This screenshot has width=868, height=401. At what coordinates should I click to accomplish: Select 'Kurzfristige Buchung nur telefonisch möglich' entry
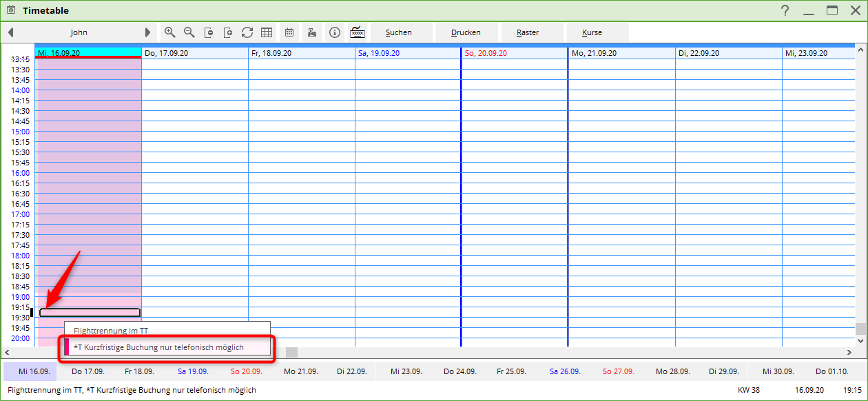[159, 347]
